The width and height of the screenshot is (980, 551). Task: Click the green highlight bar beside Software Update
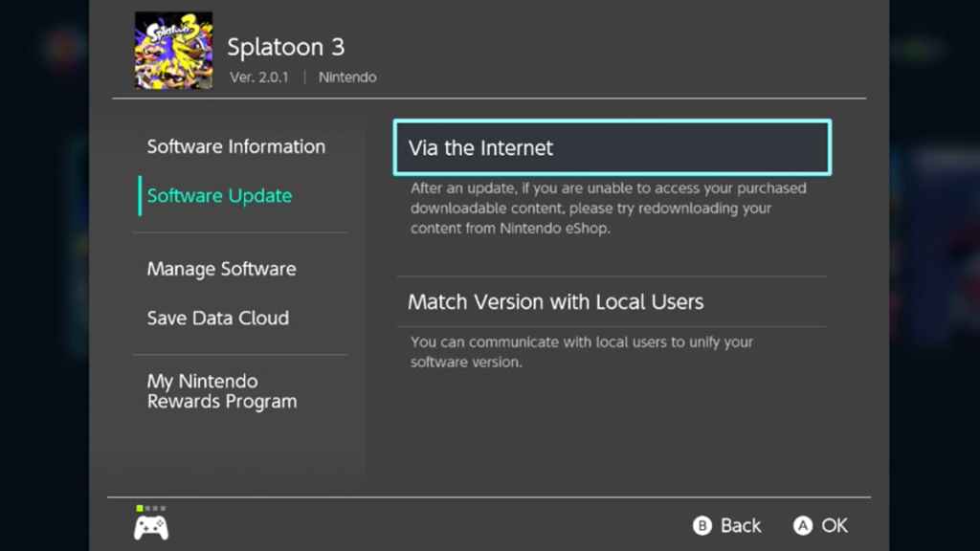(x=140, y=195)
